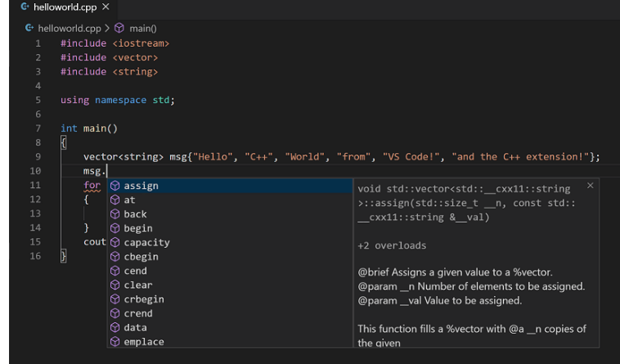Choose the 'back' completion suggestion
The width and height of the screenshot is (620, 364).
136,213
